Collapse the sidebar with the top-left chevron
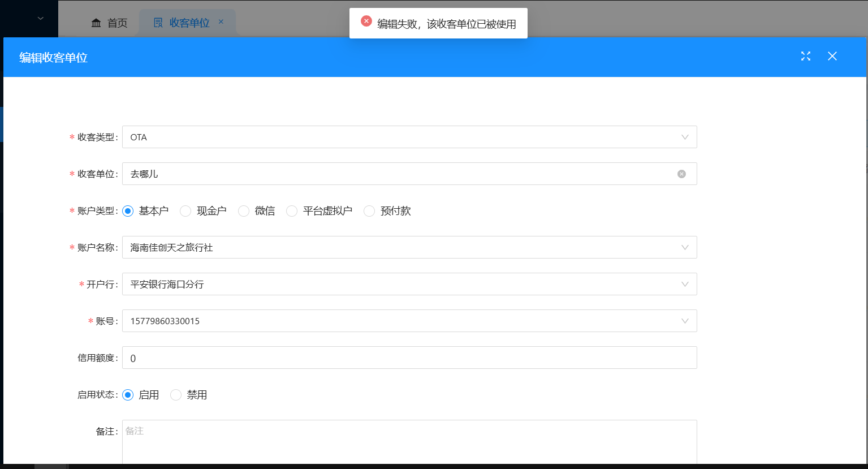The image size is (868, 469). 40,19
